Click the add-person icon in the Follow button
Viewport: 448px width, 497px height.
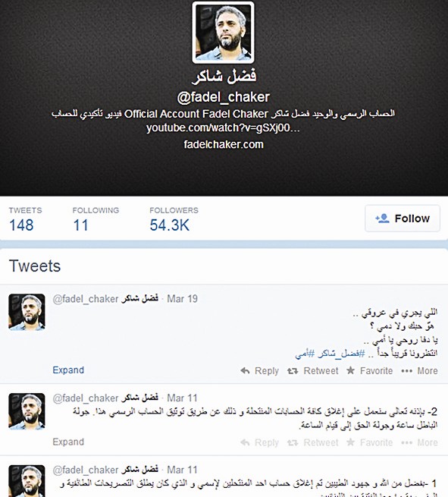(382, 219)
